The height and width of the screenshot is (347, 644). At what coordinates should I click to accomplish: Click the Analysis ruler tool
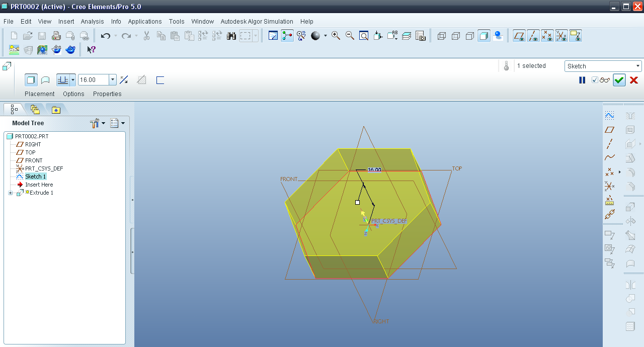(x=609, y=200)
